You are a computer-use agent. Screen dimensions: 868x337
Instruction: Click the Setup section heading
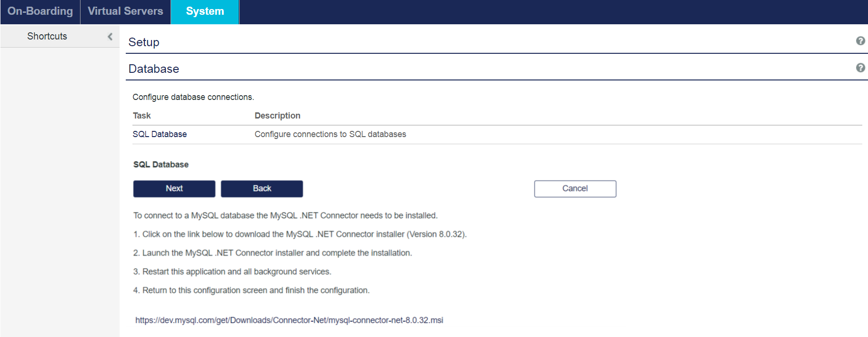(144, 42)
